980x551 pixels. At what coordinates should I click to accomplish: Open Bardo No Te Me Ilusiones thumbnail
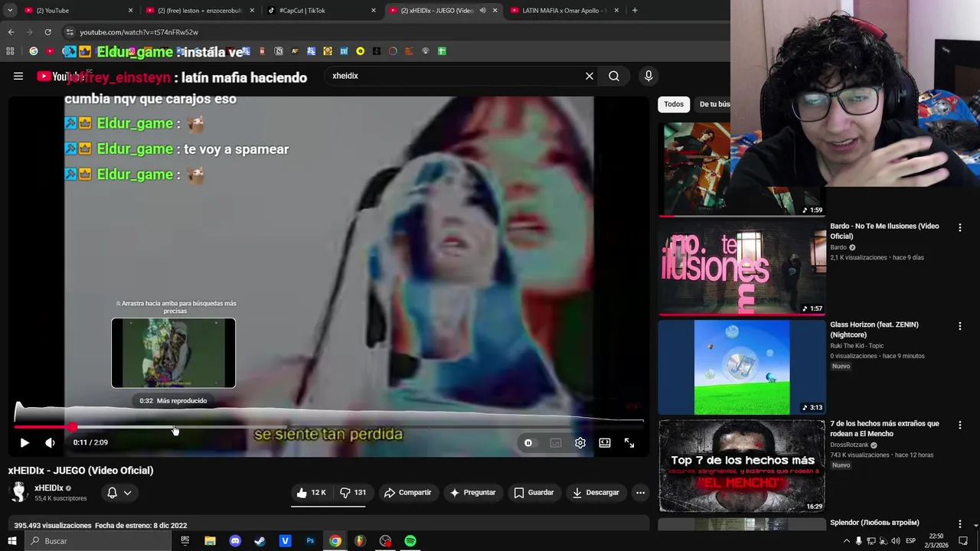click(742, 269)
